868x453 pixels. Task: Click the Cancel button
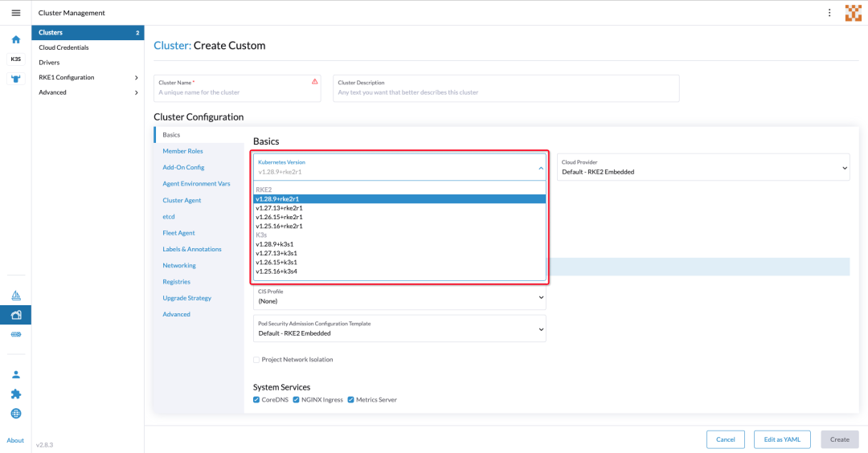tap(725, 439)
